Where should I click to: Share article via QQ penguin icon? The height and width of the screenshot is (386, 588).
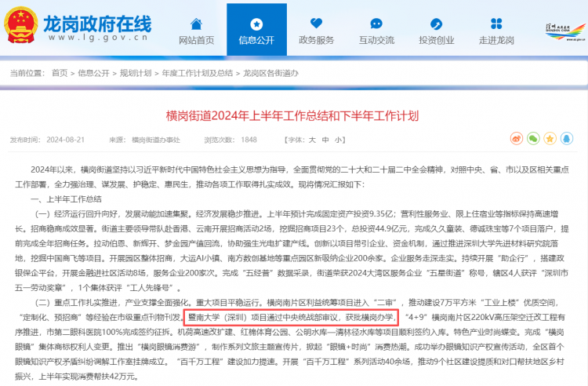click(x=567, y=139)
